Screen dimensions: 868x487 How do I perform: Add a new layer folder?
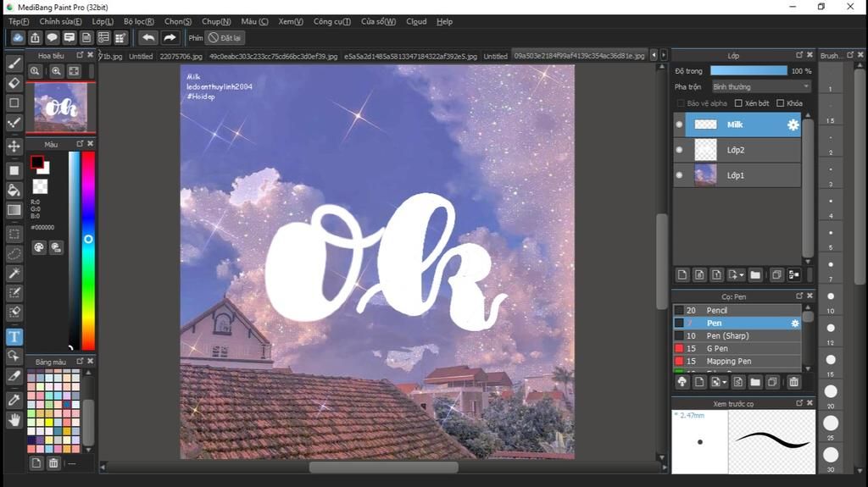[x=755, y=274]
